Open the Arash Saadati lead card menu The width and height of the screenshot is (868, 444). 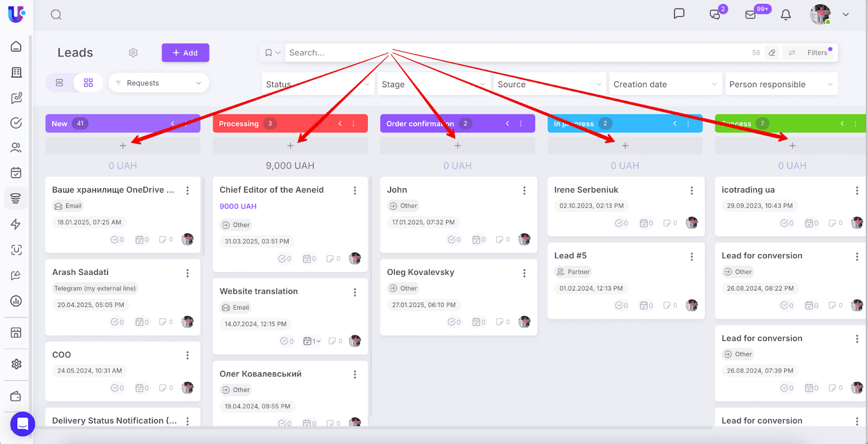[188, 273]
